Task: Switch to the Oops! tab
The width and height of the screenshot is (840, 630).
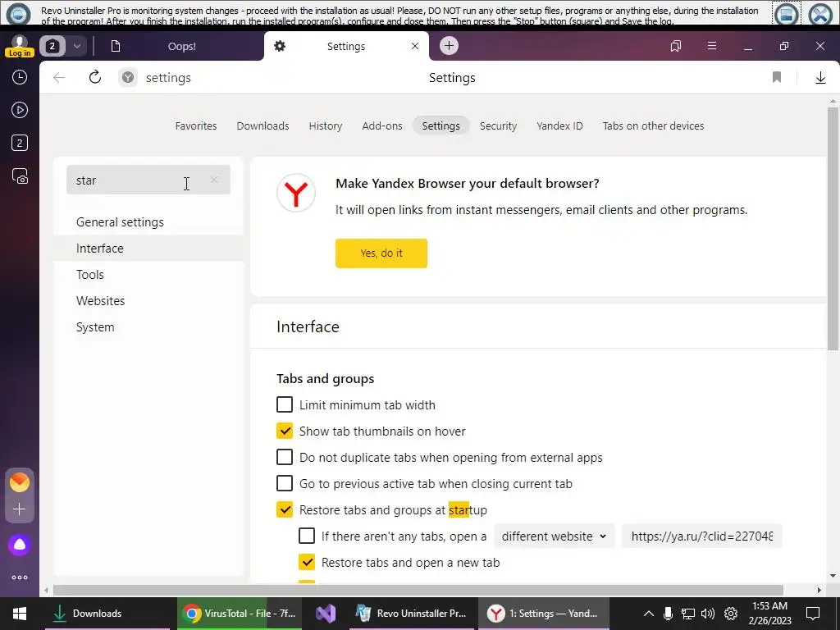Action: click(x=181, y=46)
